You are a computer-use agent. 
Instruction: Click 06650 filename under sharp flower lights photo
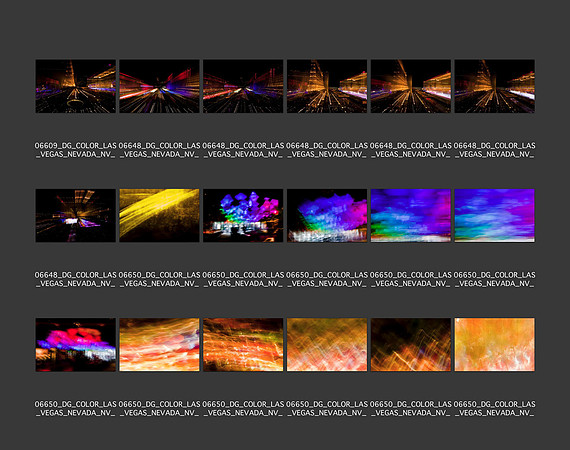(243, 279)
